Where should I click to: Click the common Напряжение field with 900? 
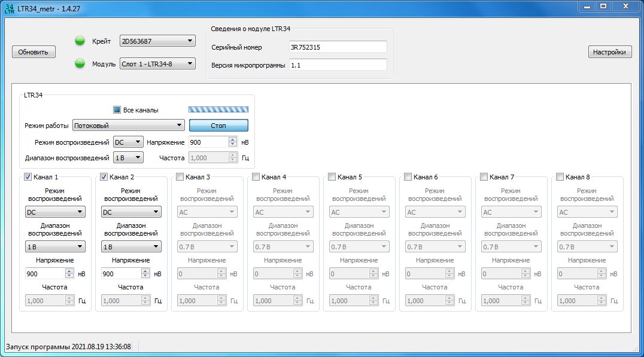click(209, 142)
